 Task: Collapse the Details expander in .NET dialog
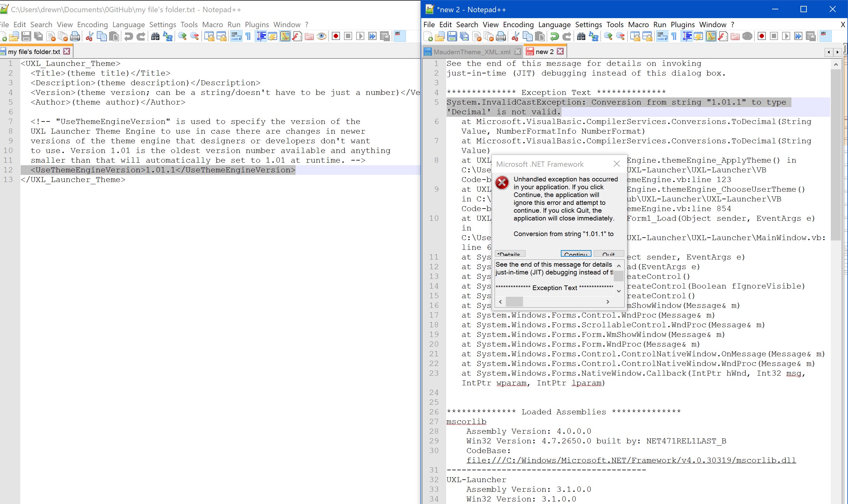click(x=510, y=254)
